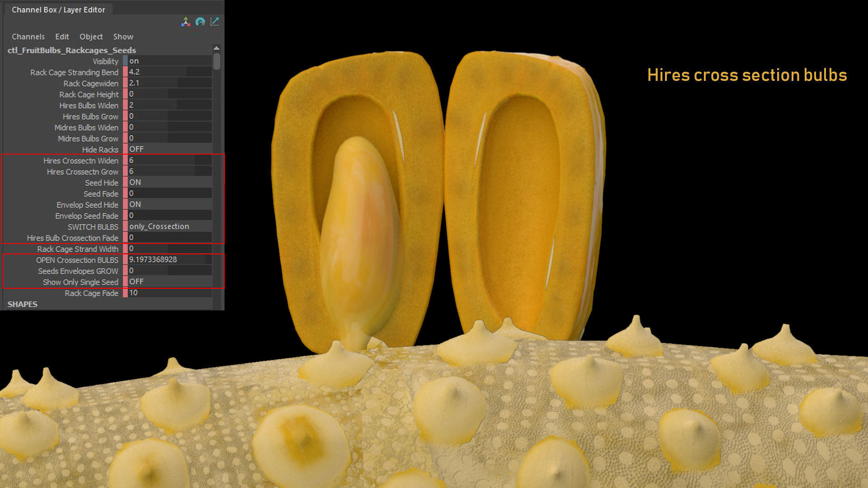Select the Midres Bulbs Grow label
Screen dimensions: 868x488
click(x=88, y=139)
